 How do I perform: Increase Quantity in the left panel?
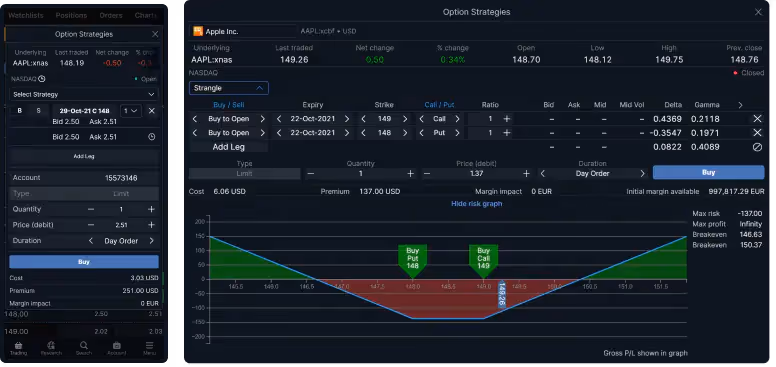[x=151, y=209]
